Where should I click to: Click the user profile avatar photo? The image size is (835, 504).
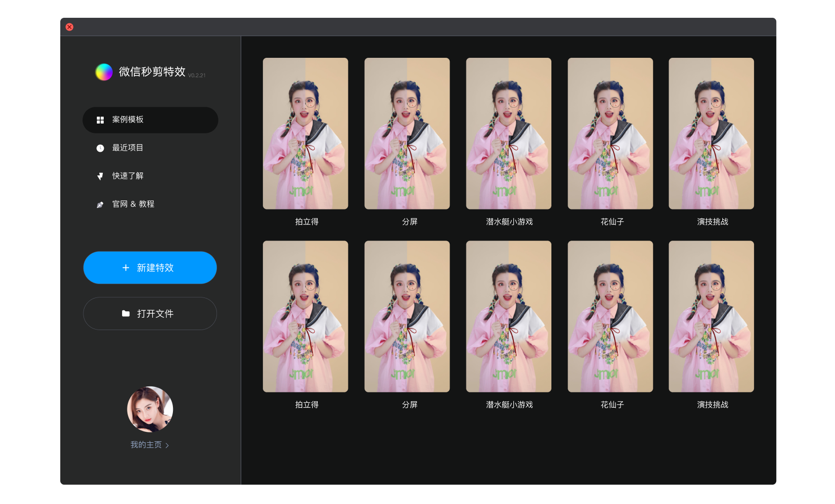(150, 410)
